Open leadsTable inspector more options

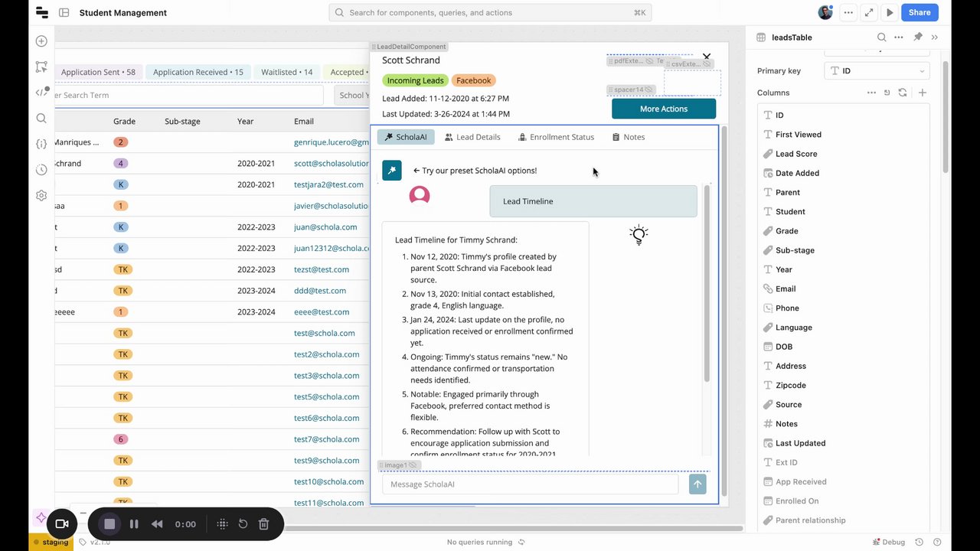(x=899, y=37)
